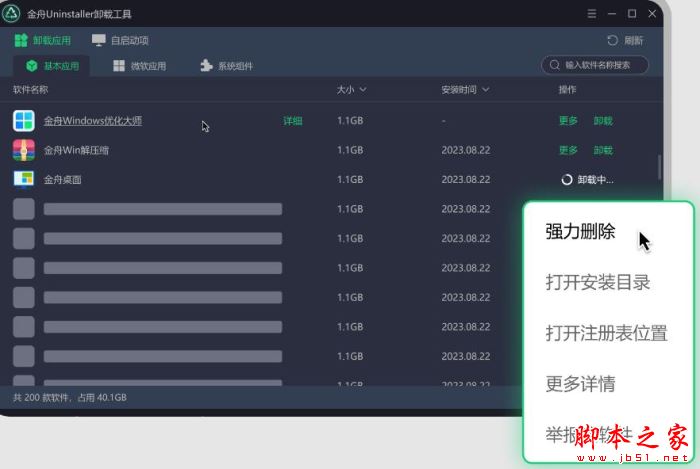Click 详细 for 金舟Windows优化大师
This screenshot has width=700, height=469.
click(x=293, y=121)
